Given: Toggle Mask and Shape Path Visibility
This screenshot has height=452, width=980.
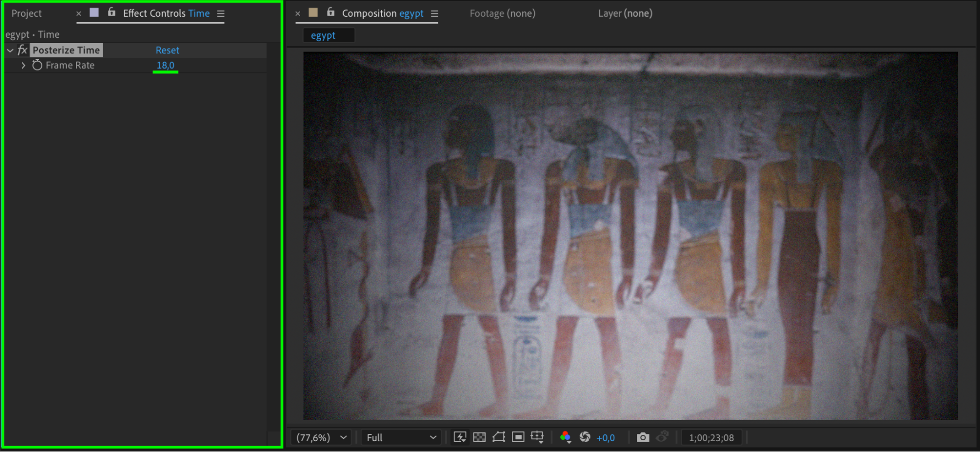Looking at the screenshot, I should click(x=499, y=437).
